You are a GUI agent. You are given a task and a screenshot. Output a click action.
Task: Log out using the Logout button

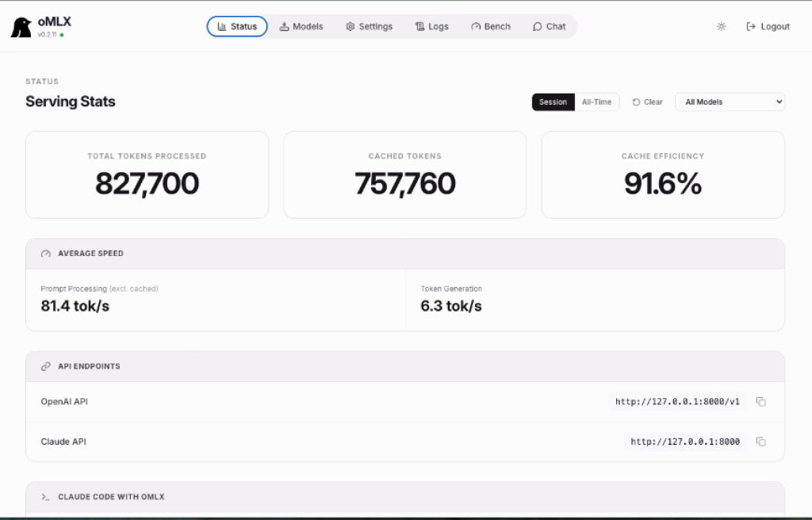click(x=768, y=26)
